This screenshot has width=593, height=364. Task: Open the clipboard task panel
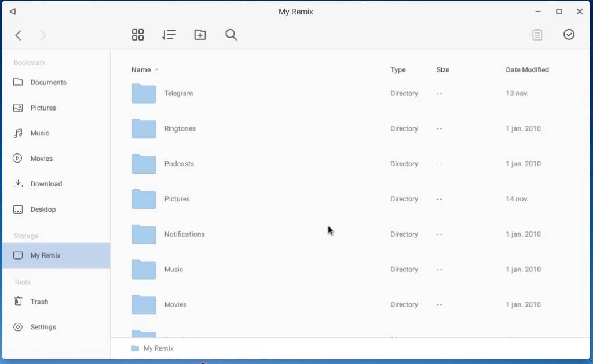click(x=537, y=35)
